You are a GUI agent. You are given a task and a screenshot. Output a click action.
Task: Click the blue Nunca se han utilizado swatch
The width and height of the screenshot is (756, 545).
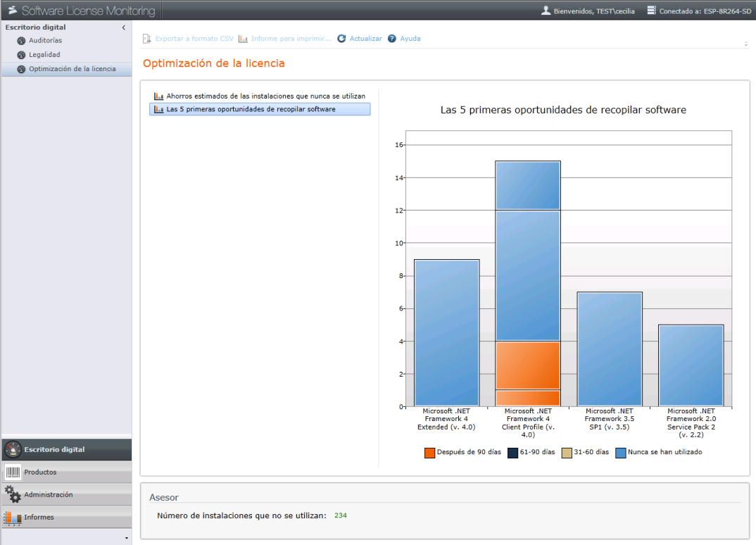(621, 453)
